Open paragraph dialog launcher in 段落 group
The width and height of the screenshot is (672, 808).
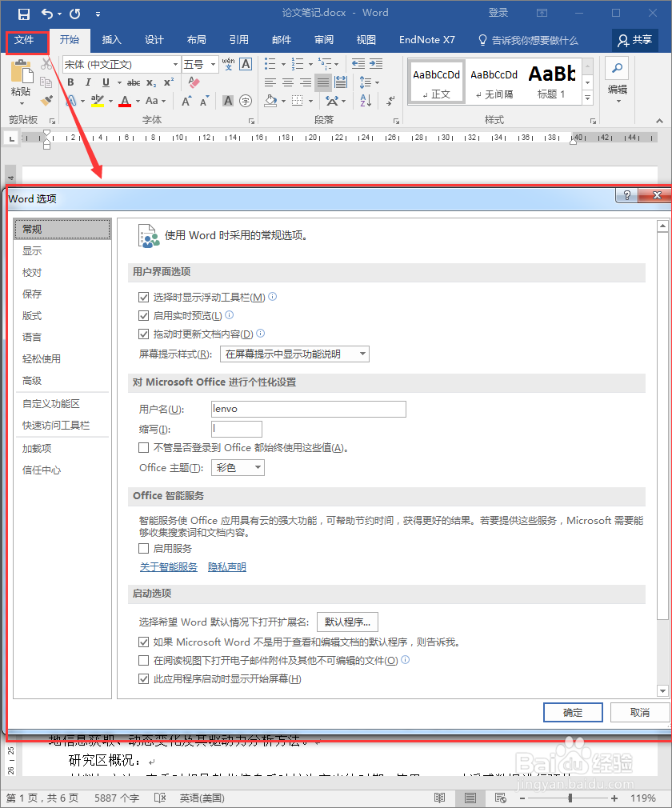[396, 121]
